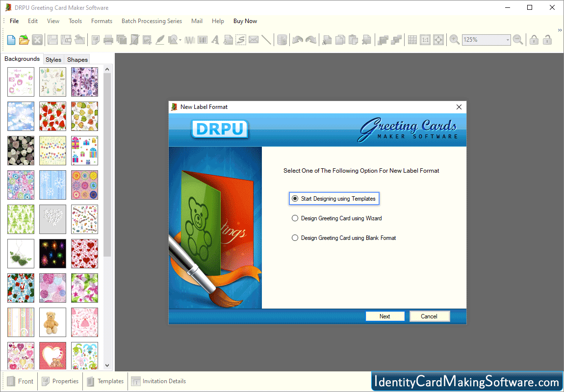Screen dimensions: 564x392
Task: Select the Line drawing tool
Action: click(266, 40)
